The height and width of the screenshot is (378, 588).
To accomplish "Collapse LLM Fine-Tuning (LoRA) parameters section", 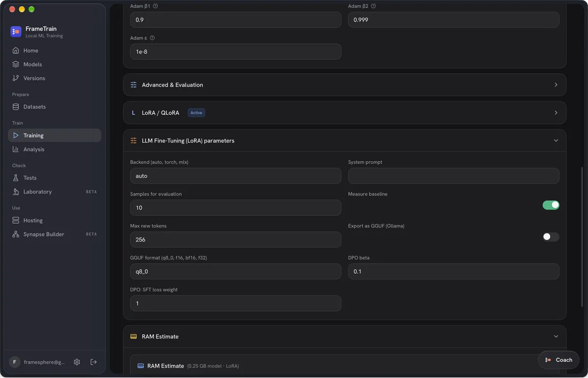I will (x=344, y=141).
